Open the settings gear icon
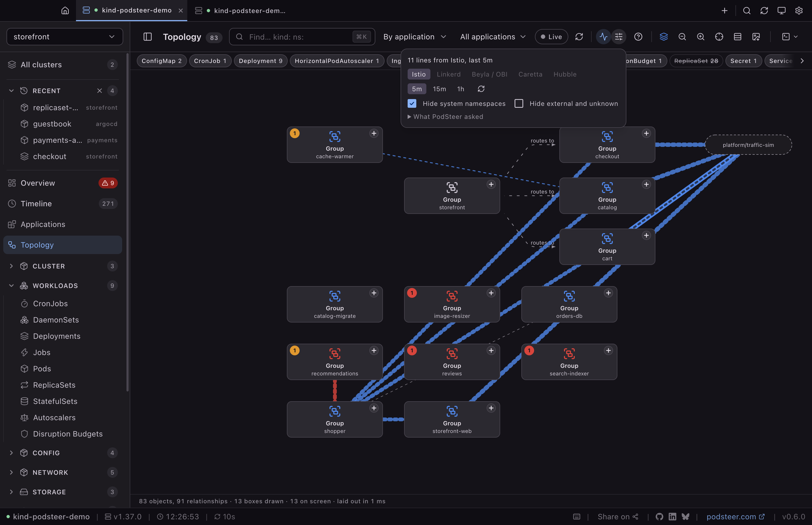The image size is (812, 525). pos(799,11)
